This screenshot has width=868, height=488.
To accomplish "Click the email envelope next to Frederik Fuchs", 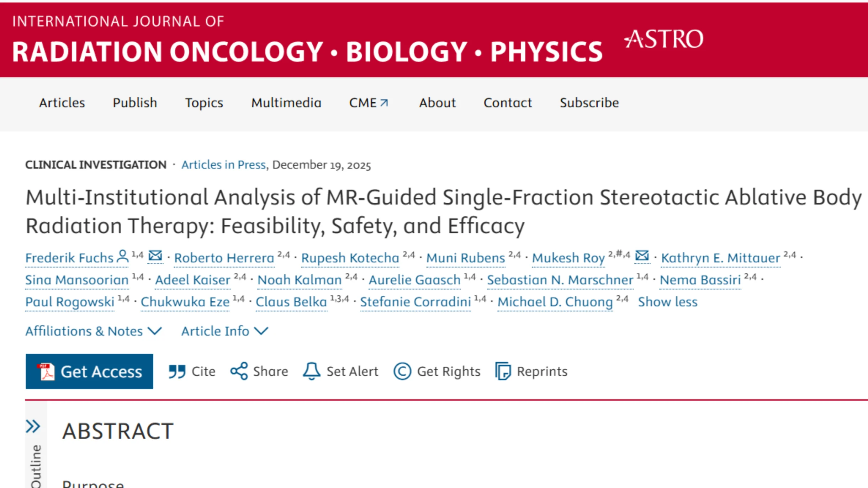I will coord(155,256).
